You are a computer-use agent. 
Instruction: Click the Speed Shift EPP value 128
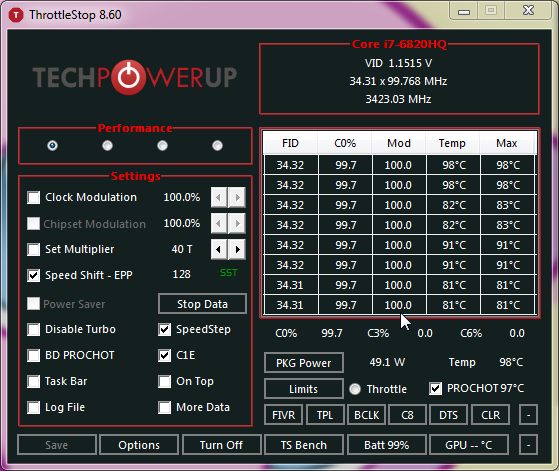181,274
